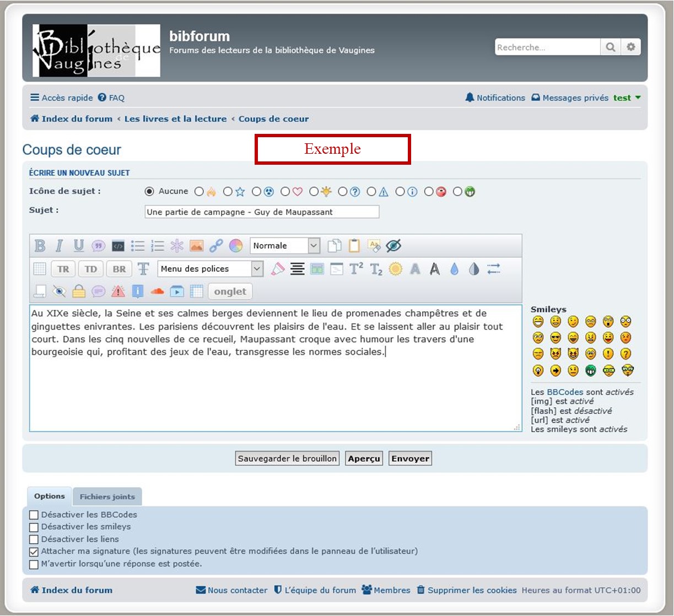Switch to the "Fichiers joints" tab
This screenshot has height=616, width=674.
click(x=107, y=496)
